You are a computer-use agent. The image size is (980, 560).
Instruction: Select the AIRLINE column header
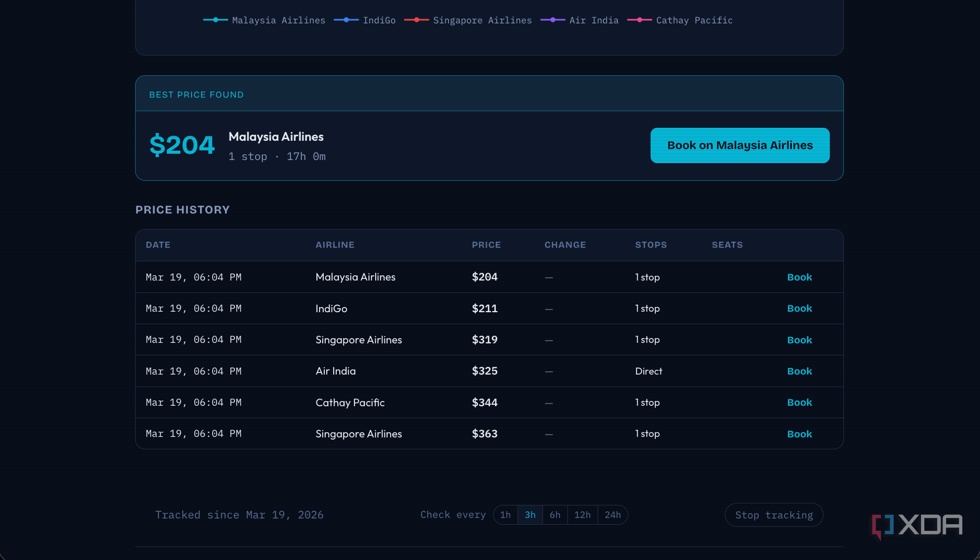[x=335, y=245]
